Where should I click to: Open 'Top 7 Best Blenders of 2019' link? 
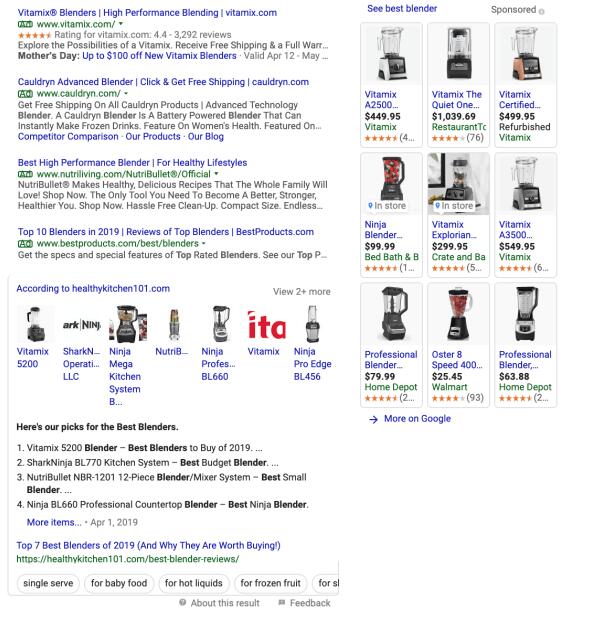click(x=148, y=545)
